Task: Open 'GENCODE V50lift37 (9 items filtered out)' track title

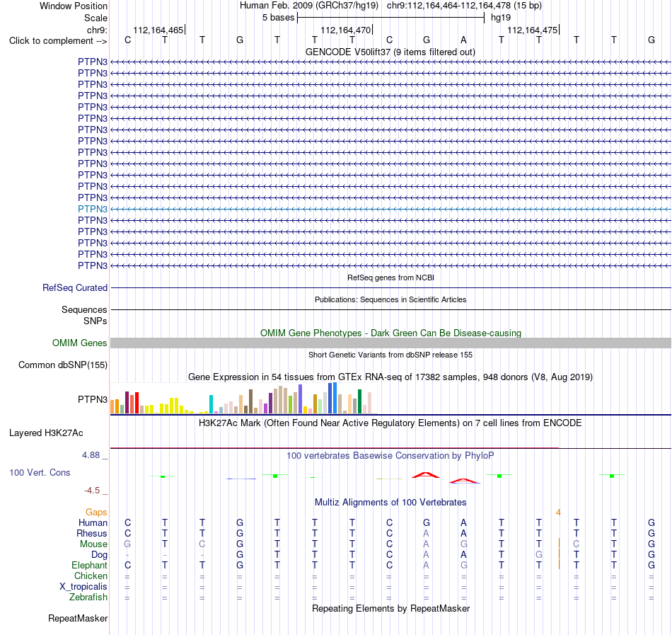Action: pos(390,52)
